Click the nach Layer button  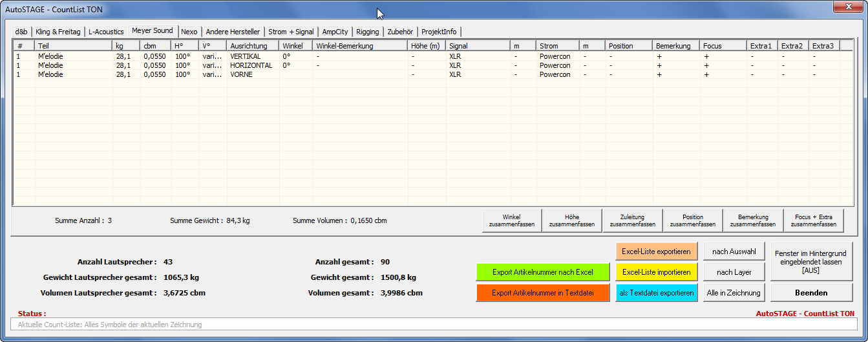tap(734, 272)
